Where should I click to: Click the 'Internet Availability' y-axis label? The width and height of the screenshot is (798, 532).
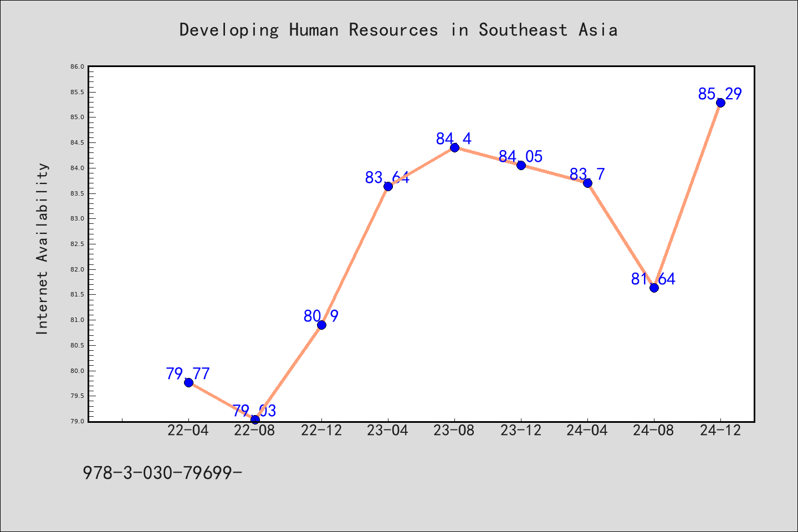point(42,248)
